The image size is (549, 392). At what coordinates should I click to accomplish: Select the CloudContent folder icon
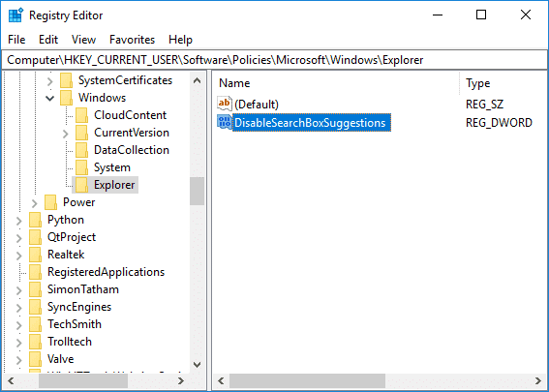(82, 115)
